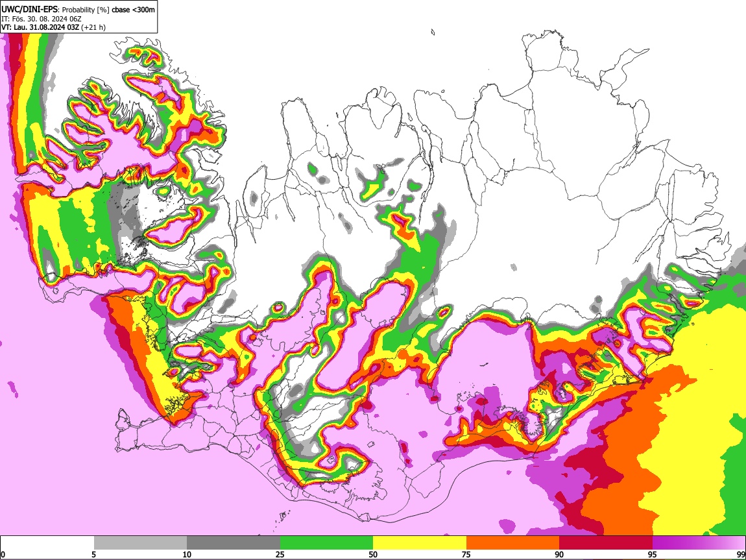Click the light gray 5–10% legend swatch
This screenshot has width=746, height=560.
tap(140, 543)
